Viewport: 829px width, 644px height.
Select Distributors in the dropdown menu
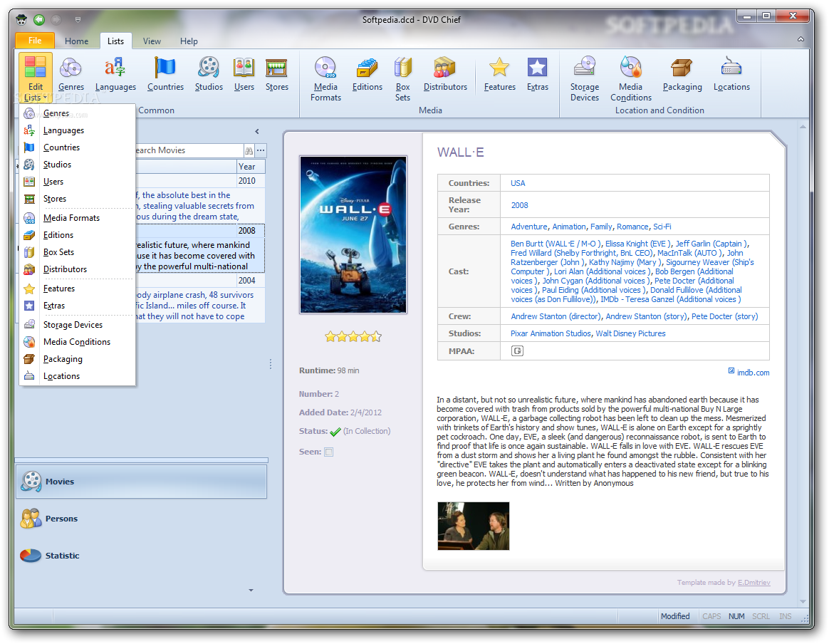click(x=77, y=269)
